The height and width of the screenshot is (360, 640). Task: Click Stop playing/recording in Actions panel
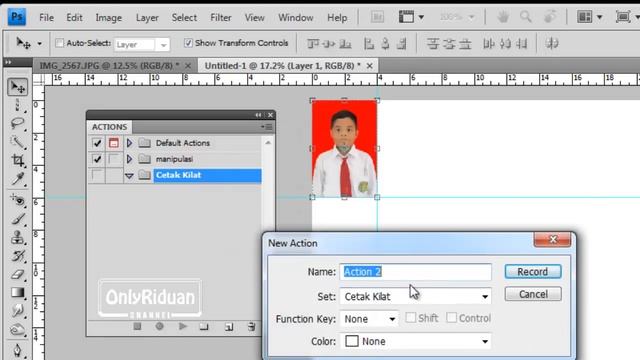(137, 327)
